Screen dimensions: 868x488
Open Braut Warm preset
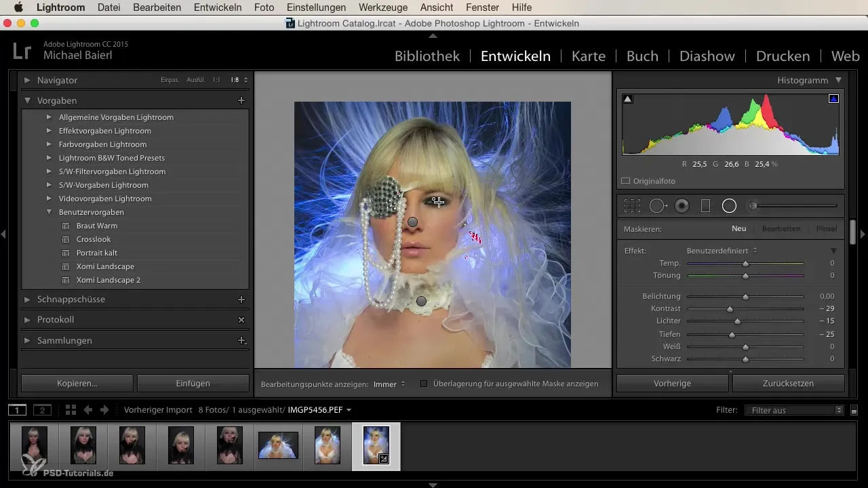tap(97, 226)
